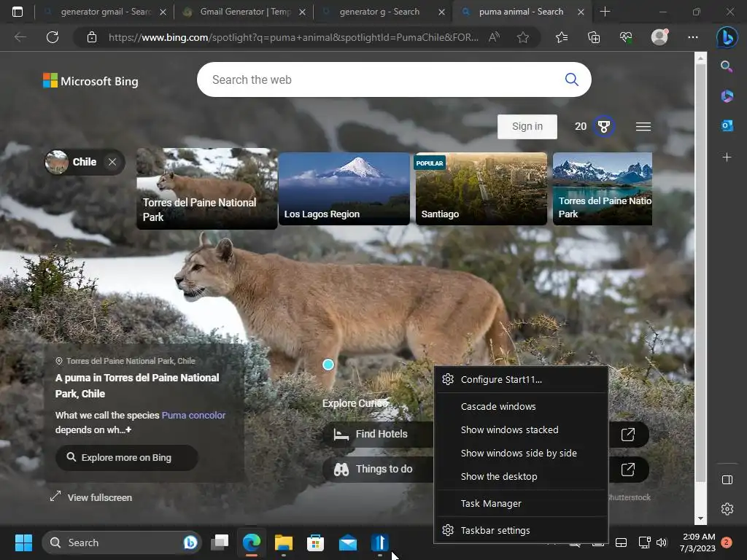Open the Collections icon
Screen dimensions: 747x560
point(594,37)
